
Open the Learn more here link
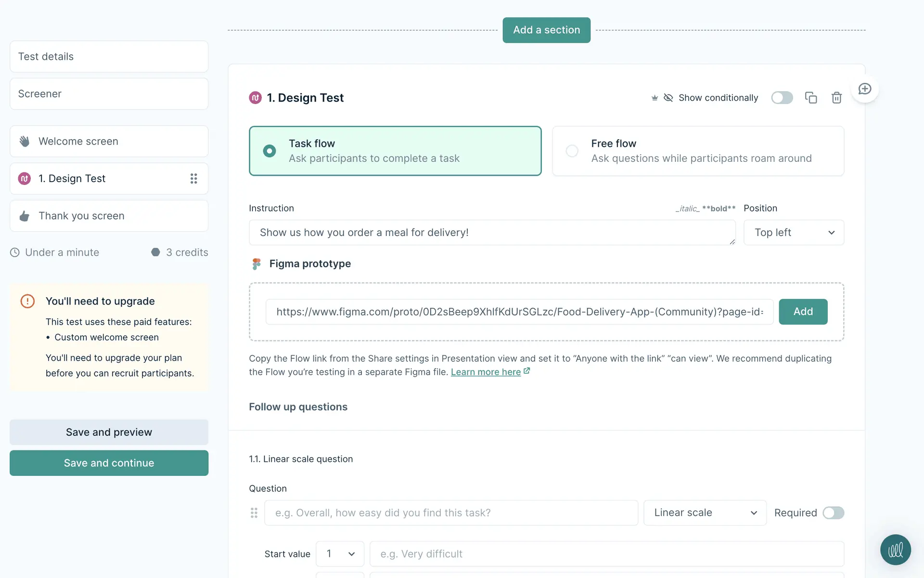click(486, 372)
